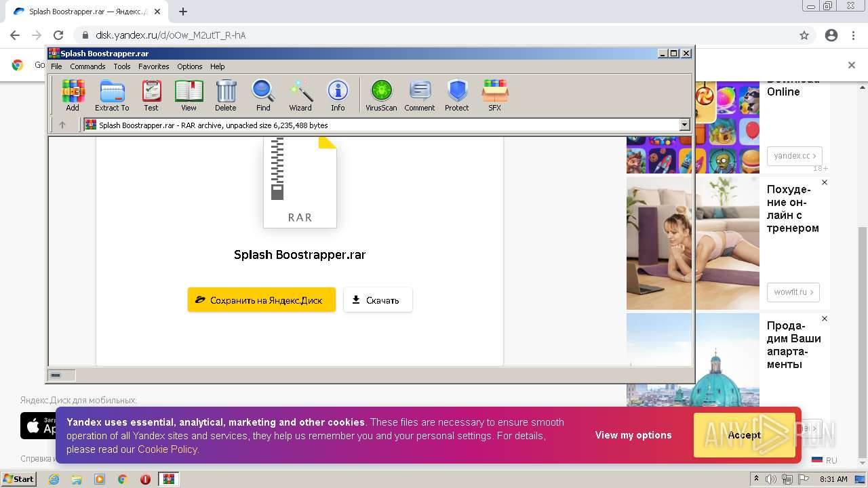The image size is (868, 488).
Task: Launch the Wizard tool
Action: tap(300, 95)
